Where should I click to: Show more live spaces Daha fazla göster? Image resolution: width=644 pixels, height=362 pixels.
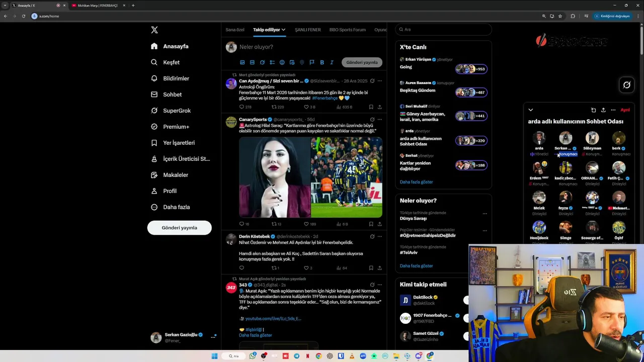(416, 182)
